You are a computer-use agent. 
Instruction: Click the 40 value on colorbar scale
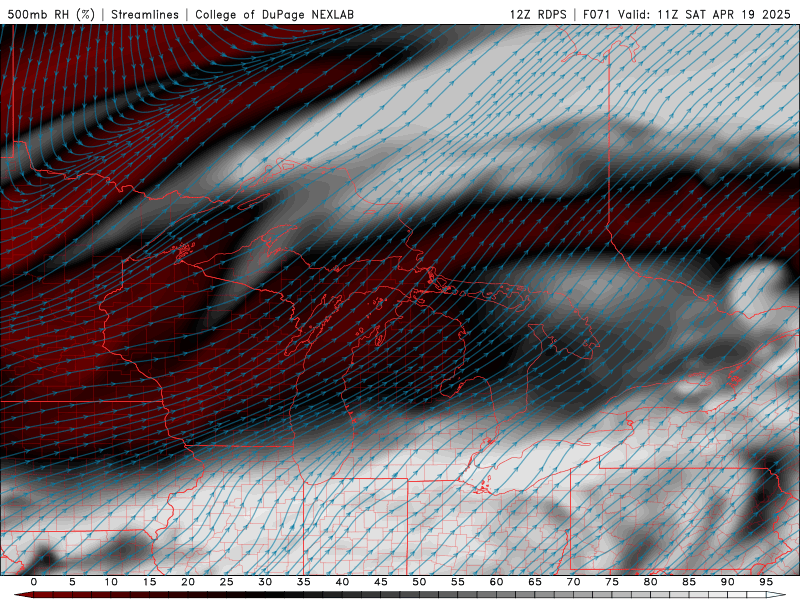click(342, 582)
